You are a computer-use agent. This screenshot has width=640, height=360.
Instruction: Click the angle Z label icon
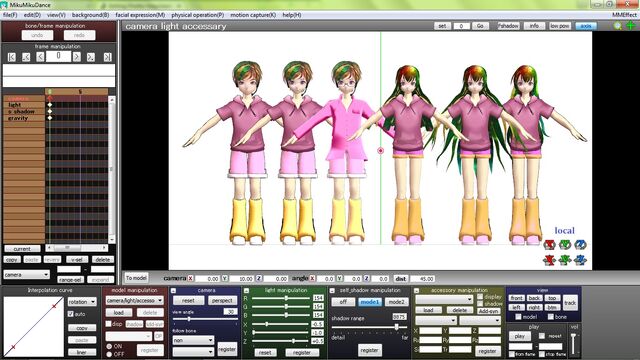tap(366, 278)
